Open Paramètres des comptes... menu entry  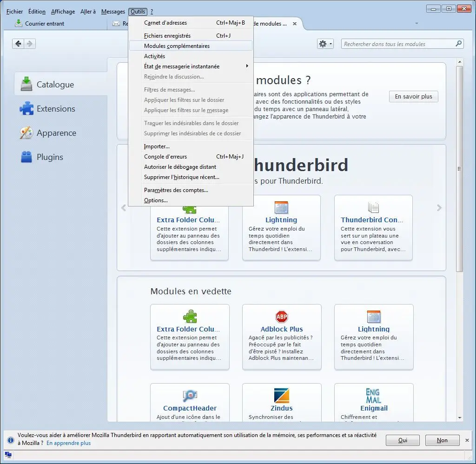click(x=191, y=190)
